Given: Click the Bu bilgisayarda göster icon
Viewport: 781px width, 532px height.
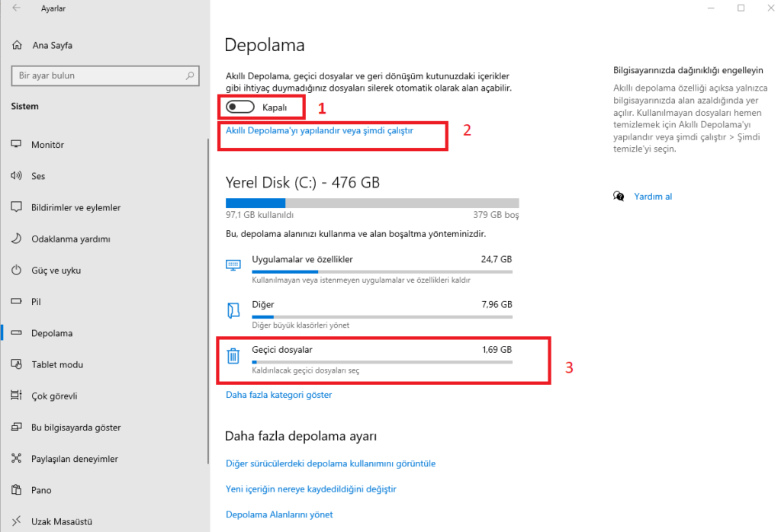Looking at the screenshot, I should [x=17, y=427].
